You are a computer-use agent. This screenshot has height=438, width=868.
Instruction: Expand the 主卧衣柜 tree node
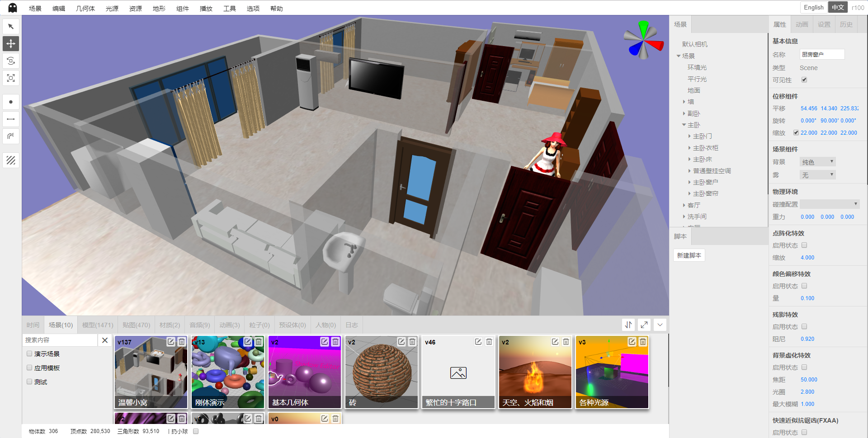click(689, 148)
